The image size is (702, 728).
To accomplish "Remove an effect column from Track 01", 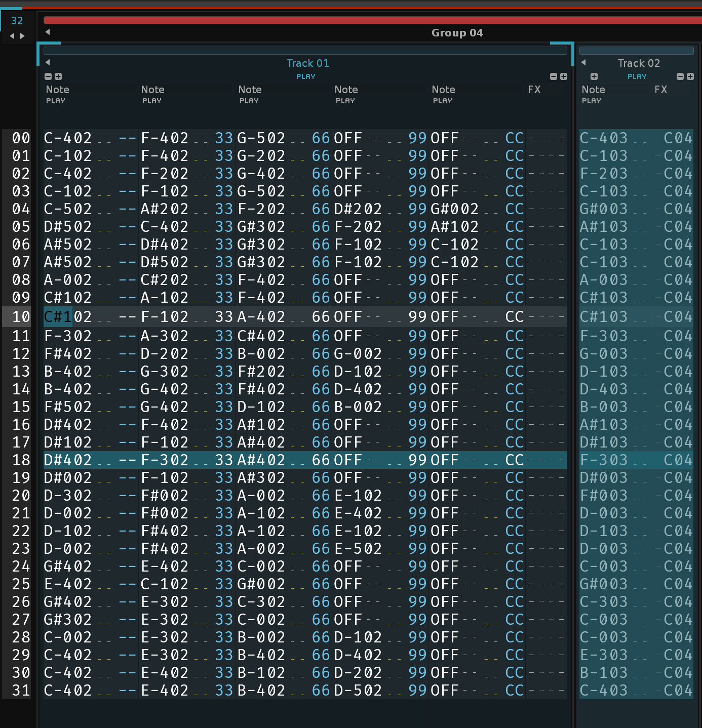I will (554, 76).
